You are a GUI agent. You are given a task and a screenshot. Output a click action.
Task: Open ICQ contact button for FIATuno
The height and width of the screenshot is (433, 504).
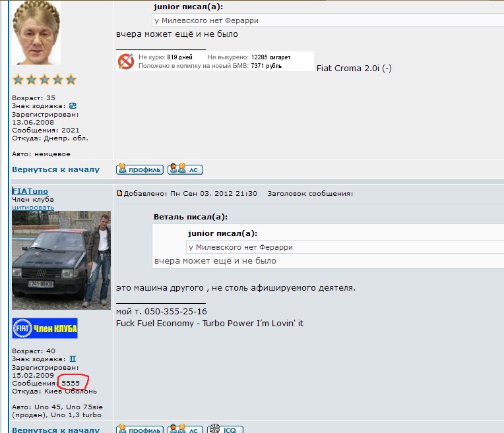(225, 429)
